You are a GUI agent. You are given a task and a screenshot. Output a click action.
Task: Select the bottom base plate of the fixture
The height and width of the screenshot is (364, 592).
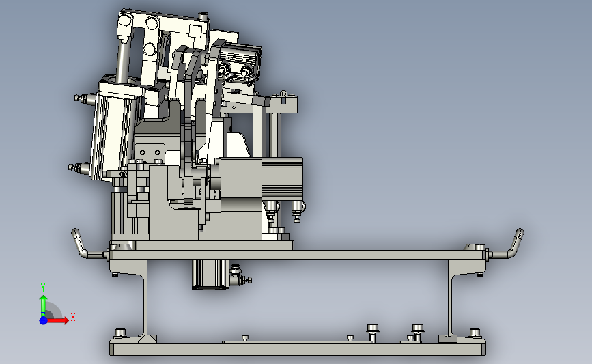pyautogui.click(x=298, y=348)
